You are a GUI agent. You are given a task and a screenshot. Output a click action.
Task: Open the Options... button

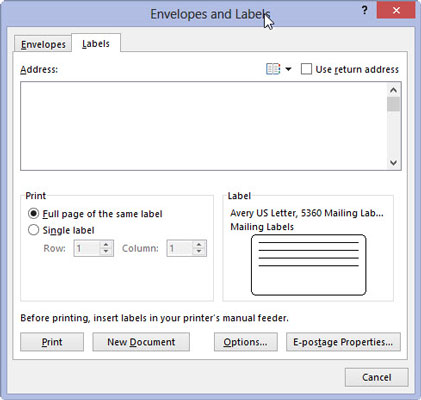tap(246, 342)
